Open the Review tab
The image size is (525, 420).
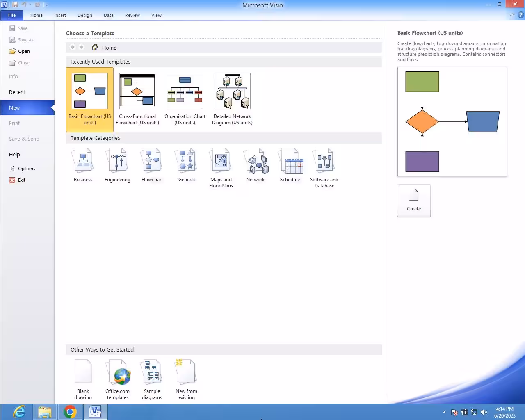coord(132,15)
